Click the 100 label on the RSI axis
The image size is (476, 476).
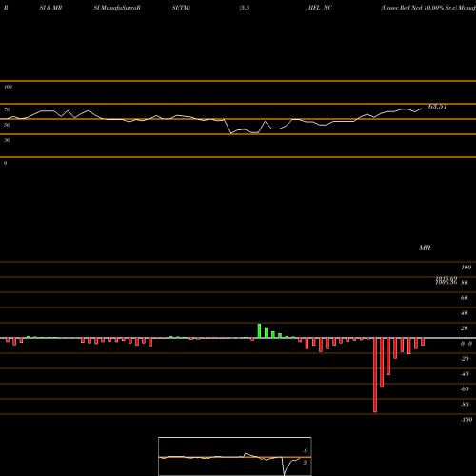8,87
